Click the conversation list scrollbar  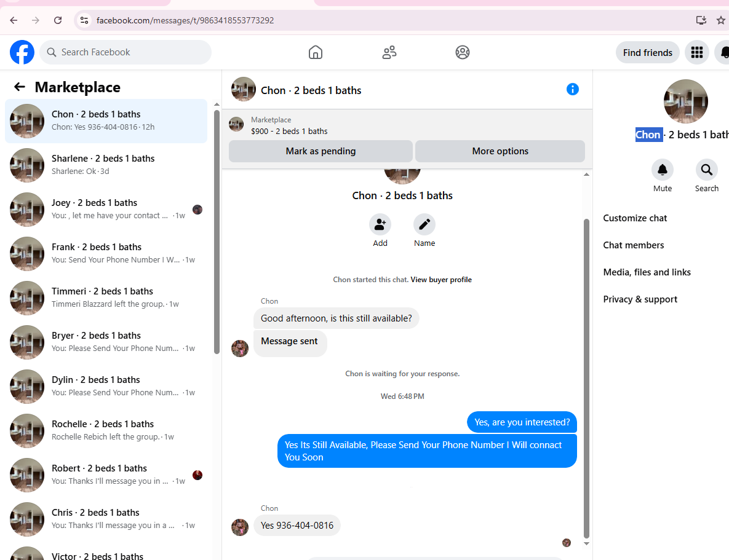point(217,232)
